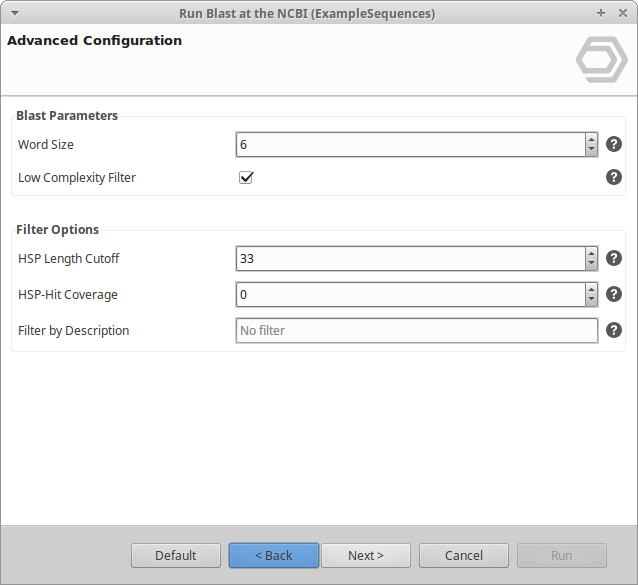Click the Filter by Description text box
The image size is (638, 585).
pyautogui.click(x=416, y=330)
